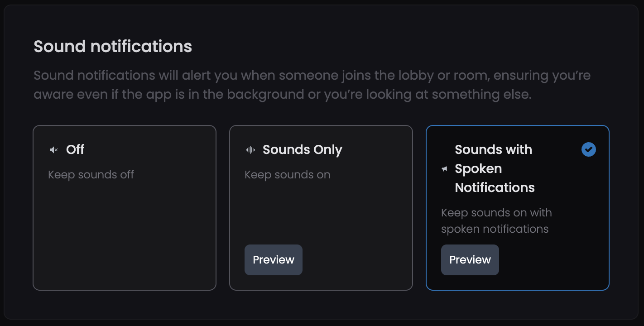Image resolution: width=644 pixels, height=326 pixels.
Task: Click the word 'Spoken' in third card
Action: click(478, 169)
